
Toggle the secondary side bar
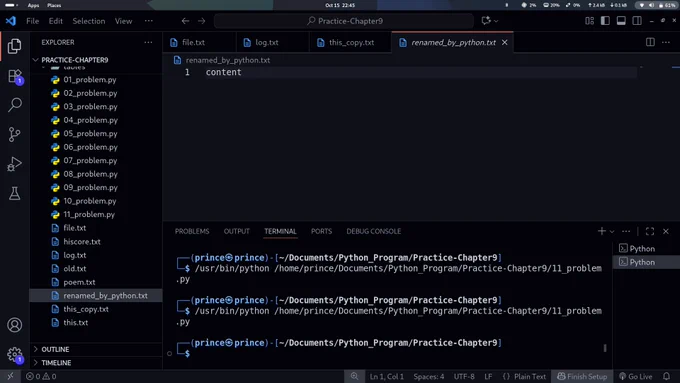[637, 21]
